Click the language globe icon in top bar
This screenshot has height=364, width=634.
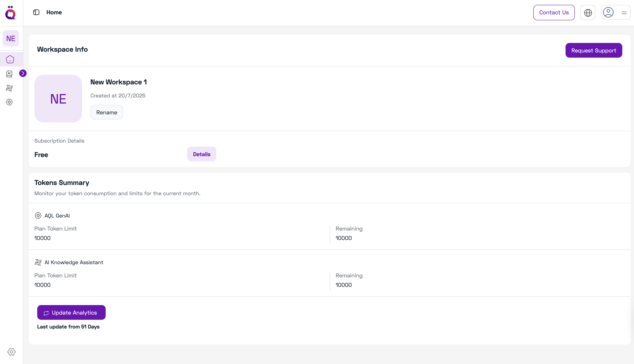click(587, 12)
